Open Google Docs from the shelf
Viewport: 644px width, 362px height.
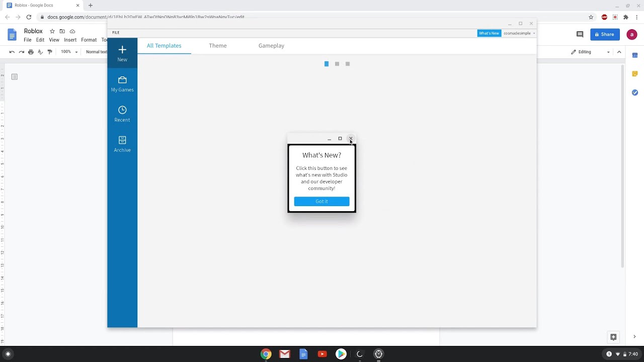tap(303, 354)
